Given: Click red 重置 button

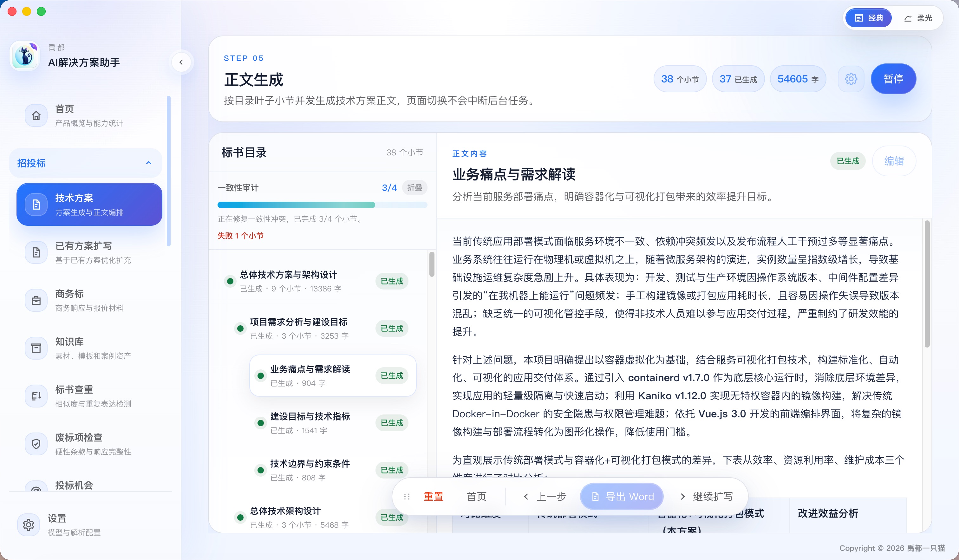Looking at the screenshot, I should [434, 497].
